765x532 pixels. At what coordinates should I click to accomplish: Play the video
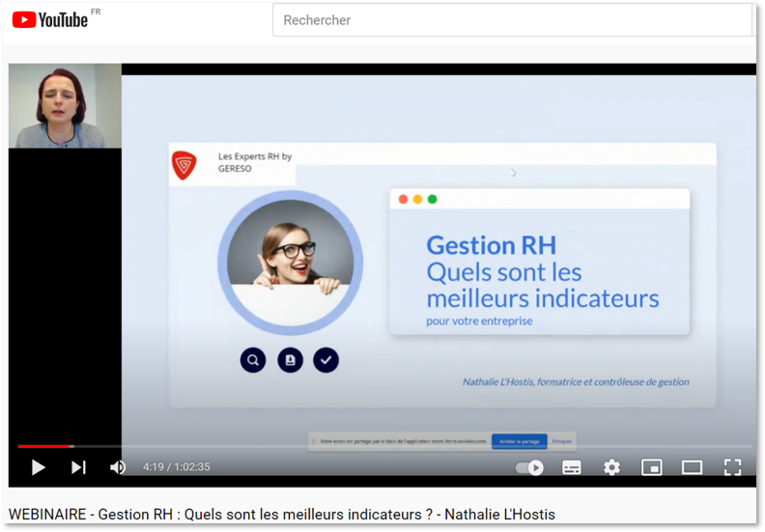coord(38,467)
